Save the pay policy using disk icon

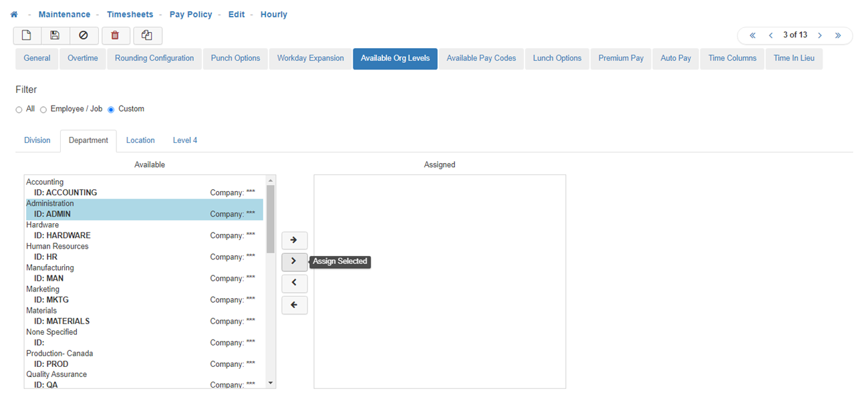(55, 35)
